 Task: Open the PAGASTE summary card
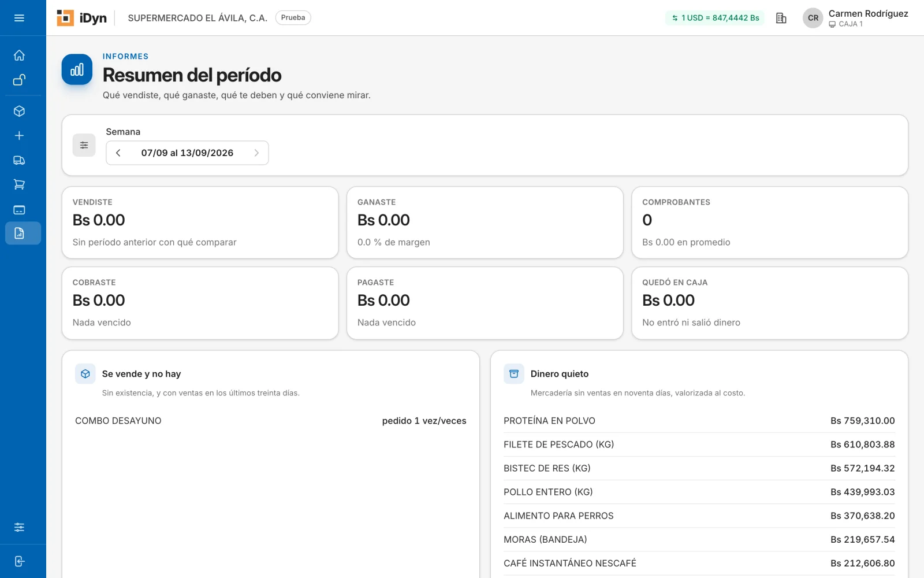[x=485, y=303]
